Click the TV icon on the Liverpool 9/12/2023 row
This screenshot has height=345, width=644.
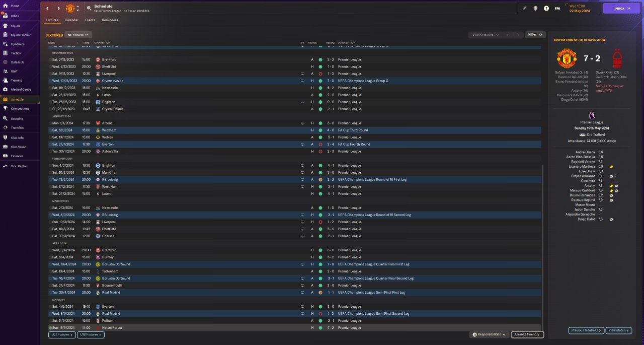(x=302, y=74)
